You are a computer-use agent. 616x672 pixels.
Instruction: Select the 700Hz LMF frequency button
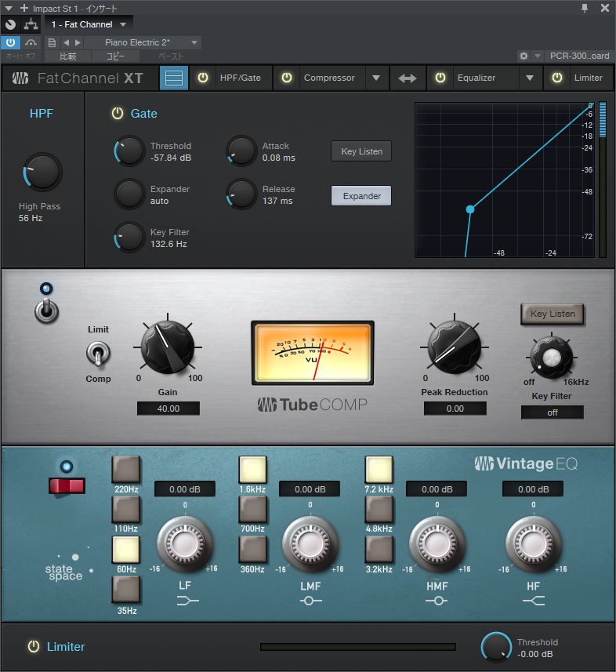(252, 510)
